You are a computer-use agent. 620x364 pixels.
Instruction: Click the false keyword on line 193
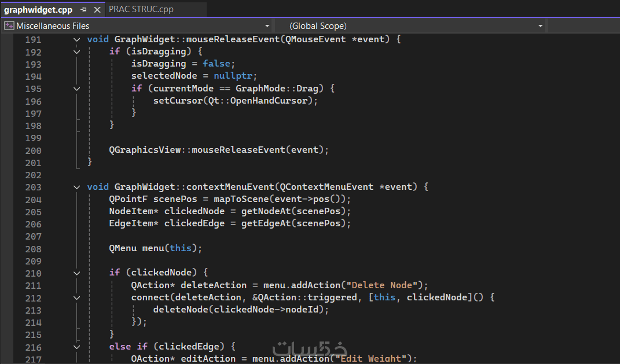click(x=217, y=64)
